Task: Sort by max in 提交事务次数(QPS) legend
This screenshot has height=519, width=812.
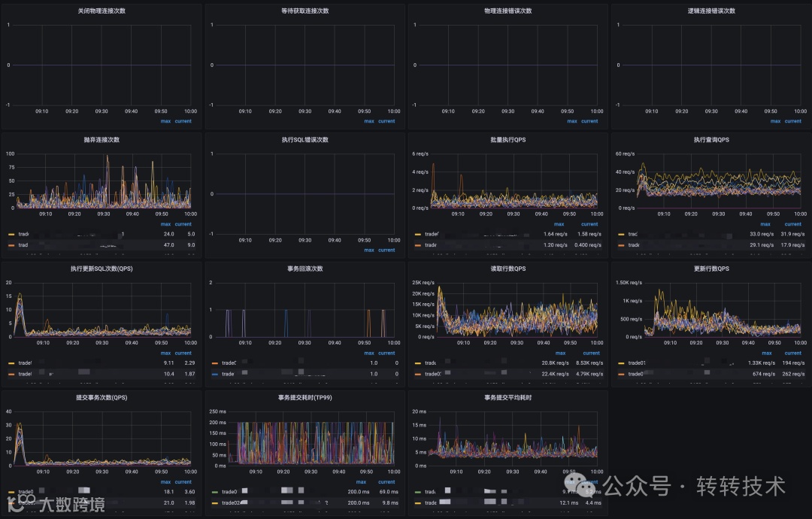Action: point(165,482)
